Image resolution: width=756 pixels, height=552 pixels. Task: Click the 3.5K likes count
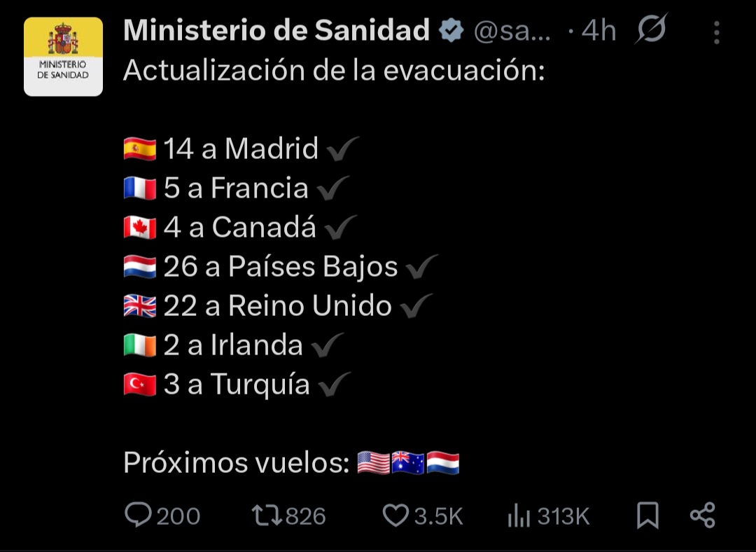pyautogui.click(x=438, y=516)
